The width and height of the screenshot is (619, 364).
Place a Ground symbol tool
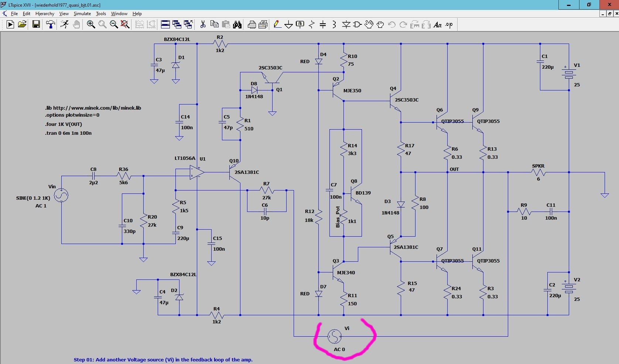pos(289,24)
